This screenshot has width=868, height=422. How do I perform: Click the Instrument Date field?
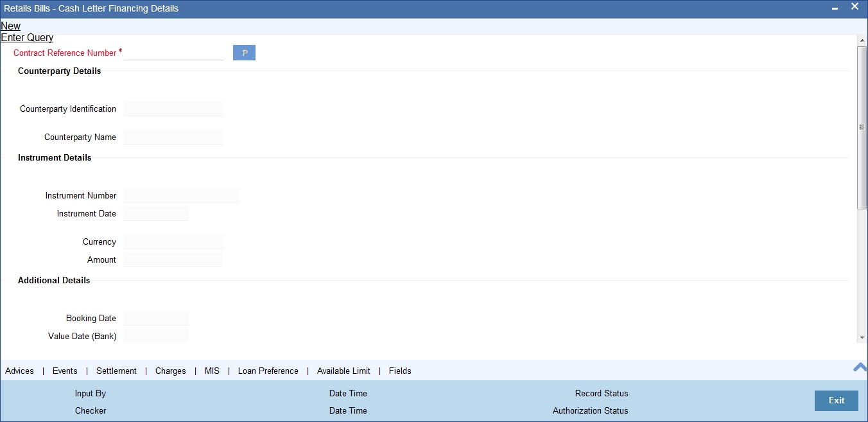(x=156, y=213)
